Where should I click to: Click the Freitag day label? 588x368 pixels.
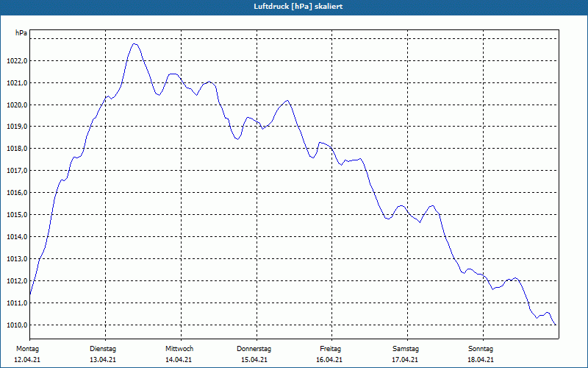[330, 349]
